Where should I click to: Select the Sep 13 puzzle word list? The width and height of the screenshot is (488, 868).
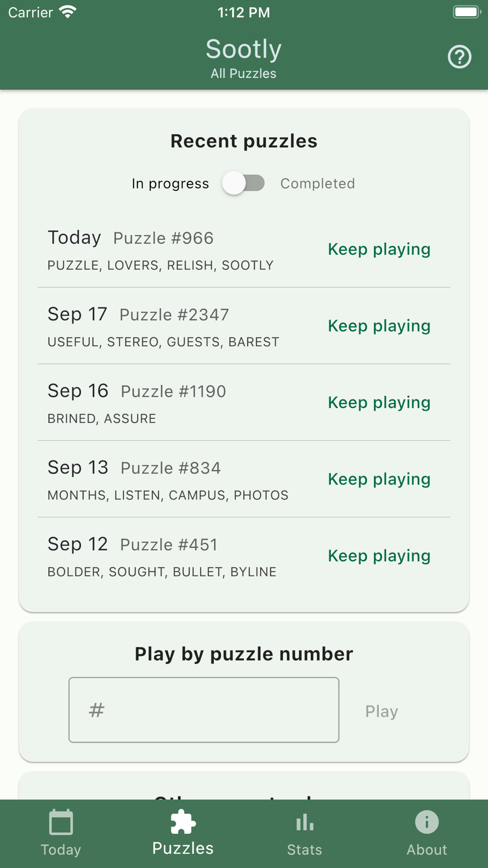coord(168,496)
